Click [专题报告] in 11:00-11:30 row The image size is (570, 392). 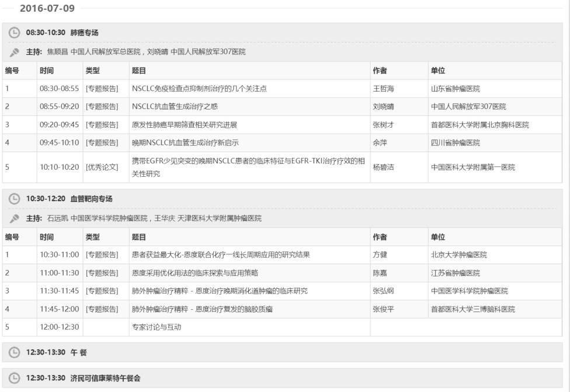click(102, 273)
